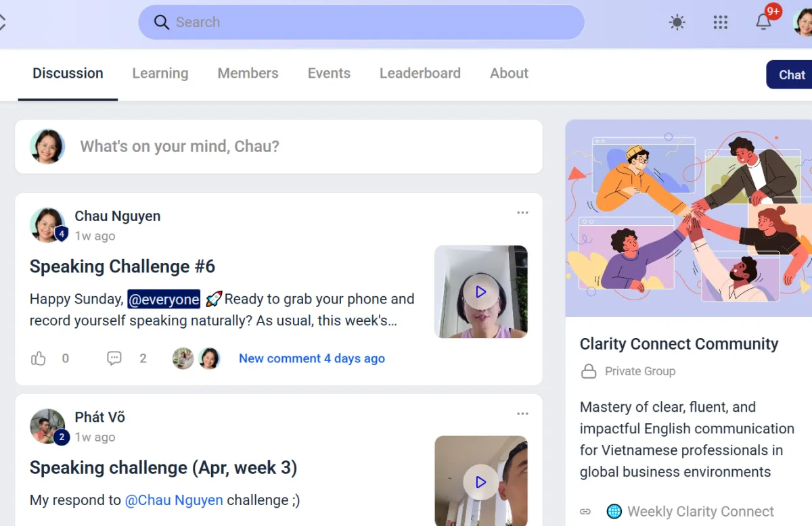Open Chau Nguyen author name link

[x=118, y=216]
